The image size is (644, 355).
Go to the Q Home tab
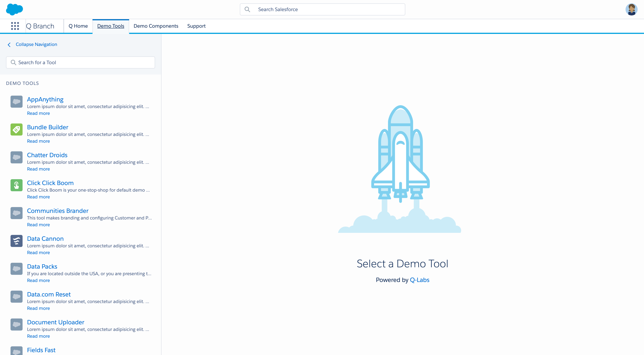[x=78, y=26]
